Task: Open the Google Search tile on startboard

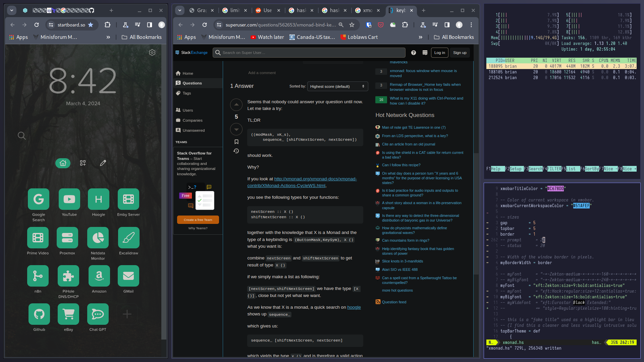Action: [39, 199]
